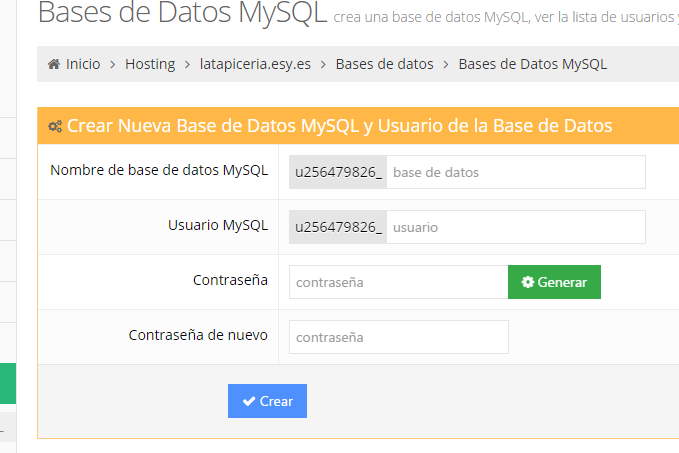Focus the 'base de datos' name field
Viewport: 679px width, 453px height.
[x=516, y=172]
